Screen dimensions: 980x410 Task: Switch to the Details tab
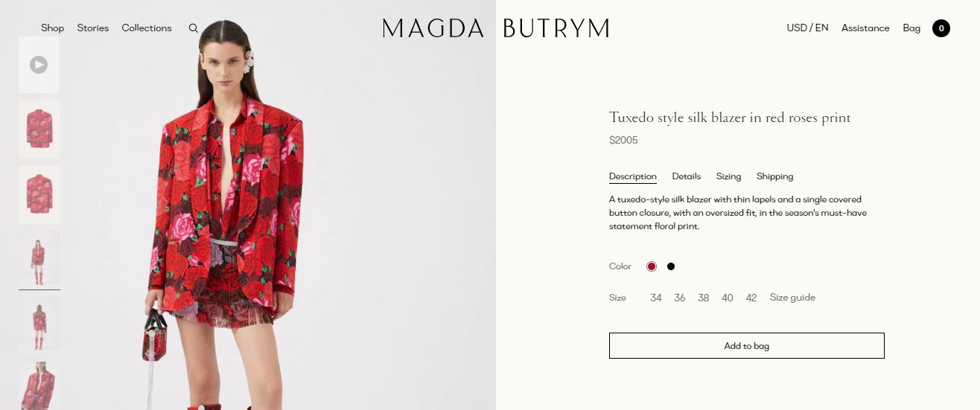click(687, 176)
